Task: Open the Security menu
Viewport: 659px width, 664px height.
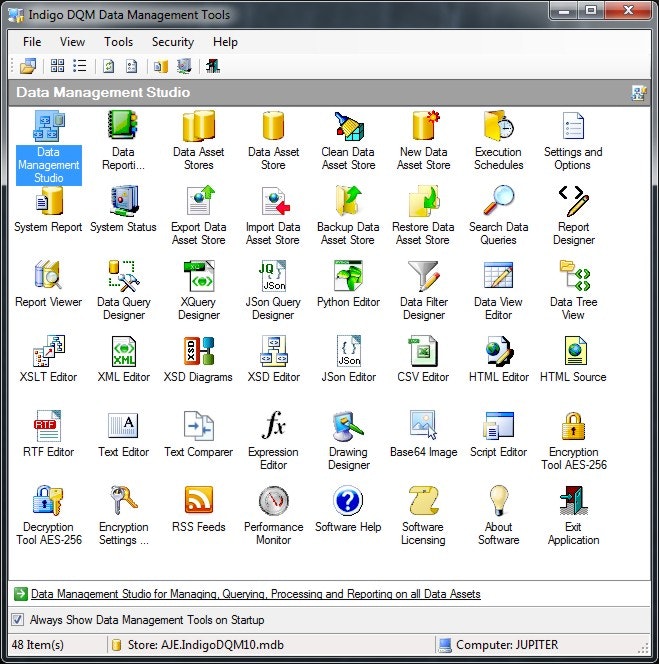Action: tap(173, 42)
